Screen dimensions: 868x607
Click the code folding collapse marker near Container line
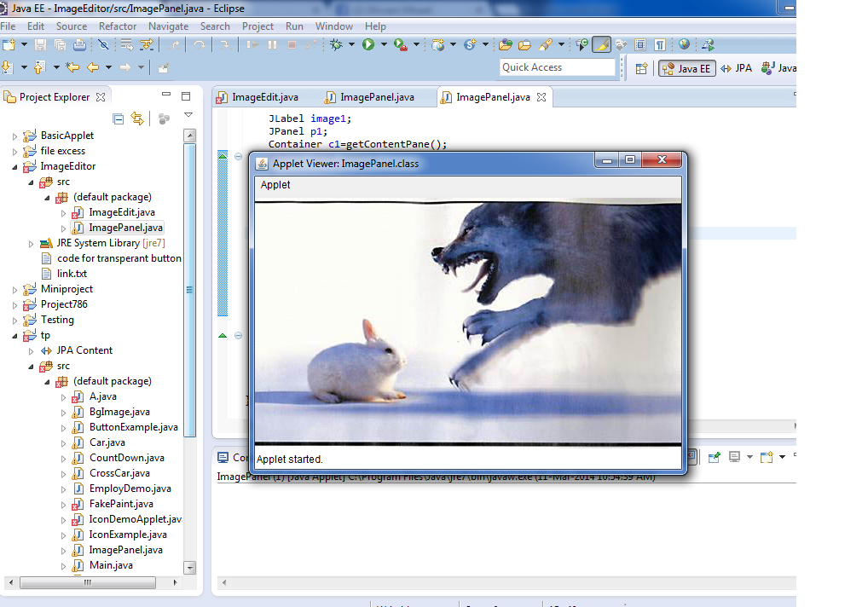point(238,157)
